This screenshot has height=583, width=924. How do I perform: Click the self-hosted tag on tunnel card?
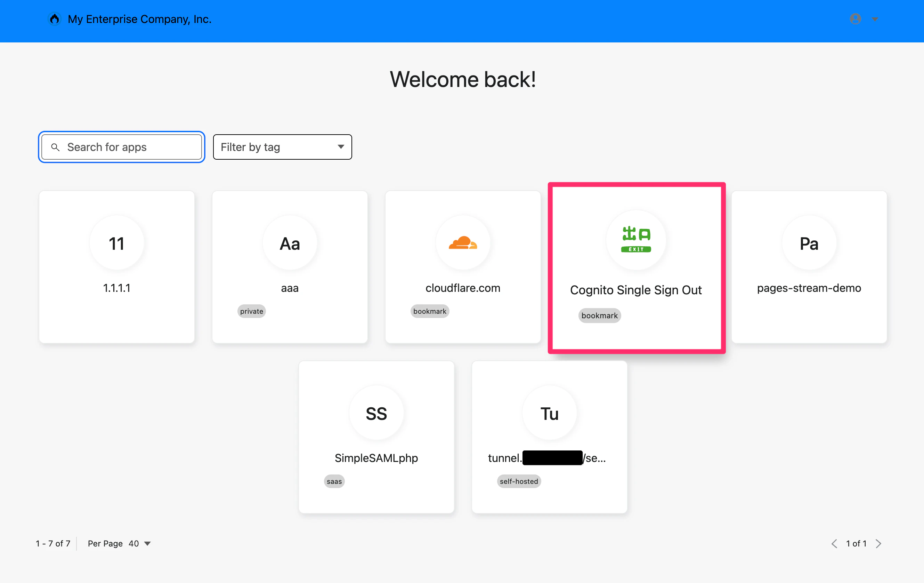click(519, 481)
